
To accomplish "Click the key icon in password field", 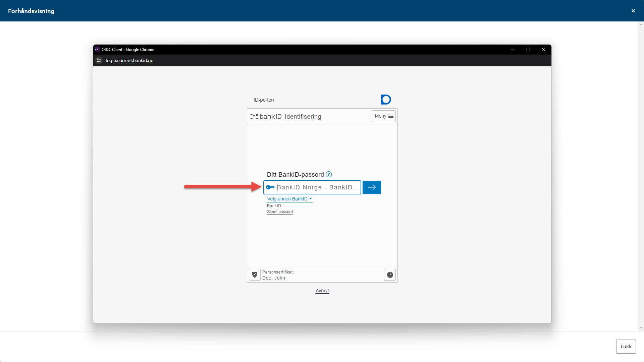I will tap(270, 187).
